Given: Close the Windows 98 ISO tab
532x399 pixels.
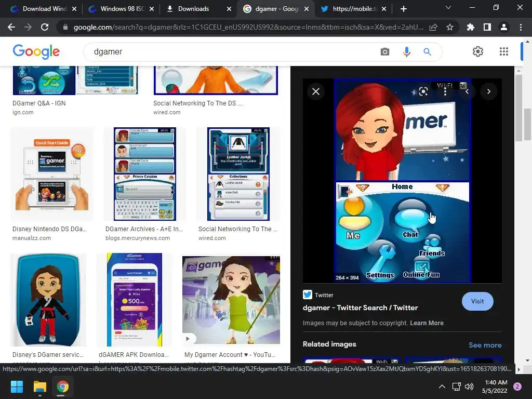Looking at the screenshot, I should click(x=152, y=9).
